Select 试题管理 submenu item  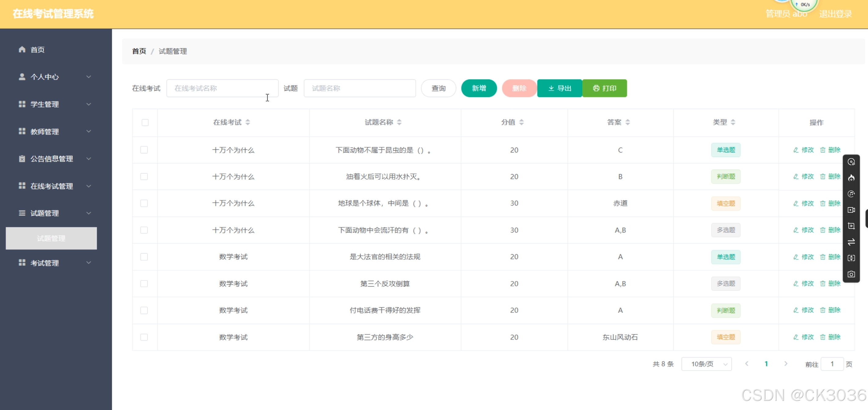pos(51,239)
